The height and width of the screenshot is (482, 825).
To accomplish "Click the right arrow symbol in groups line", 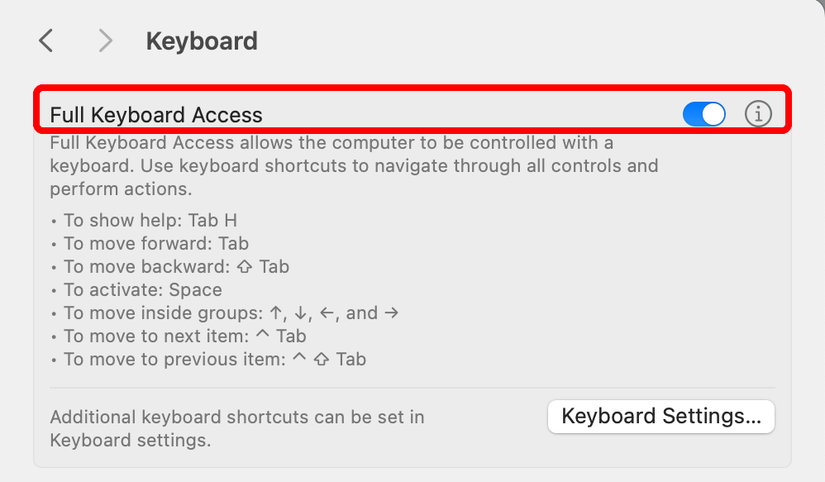I will (x=391, y=313).
